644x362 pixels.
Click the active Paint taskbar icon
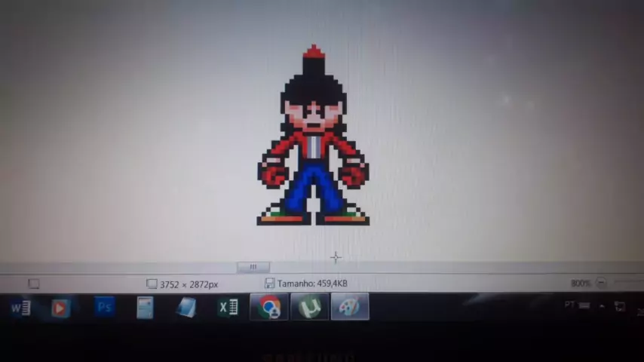(x=350, y=308)
